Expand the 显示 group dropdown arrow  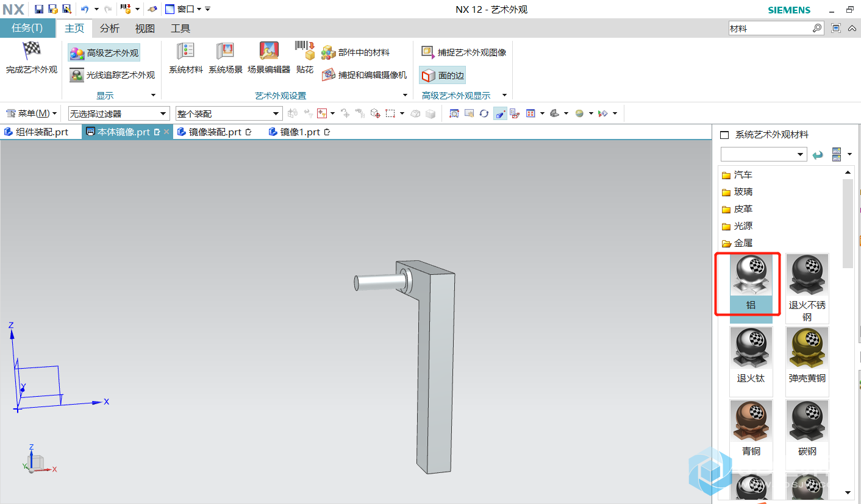point(153,96)
